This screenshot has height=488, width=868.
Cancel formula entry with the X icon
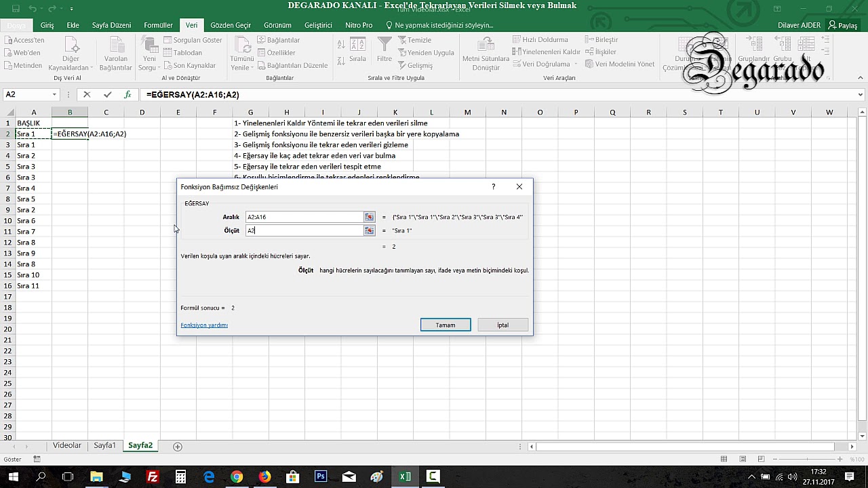click(x=87, y=95)
